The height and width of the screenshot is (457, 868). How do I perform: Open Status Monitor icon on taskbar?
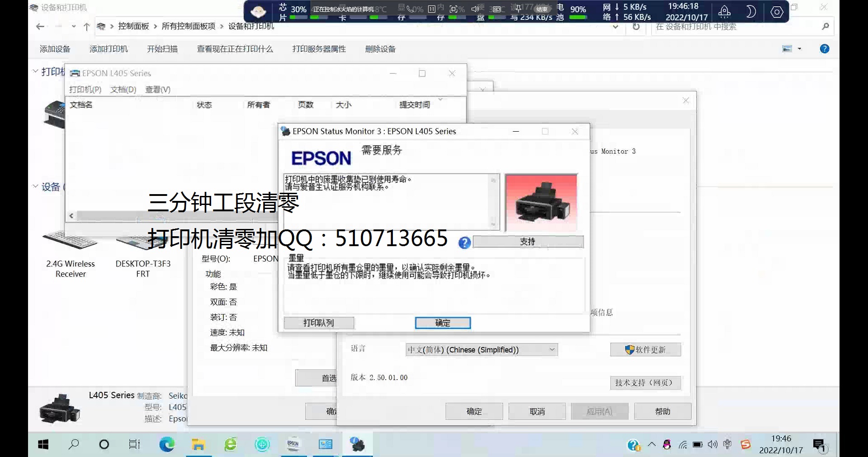coord(357,445)
